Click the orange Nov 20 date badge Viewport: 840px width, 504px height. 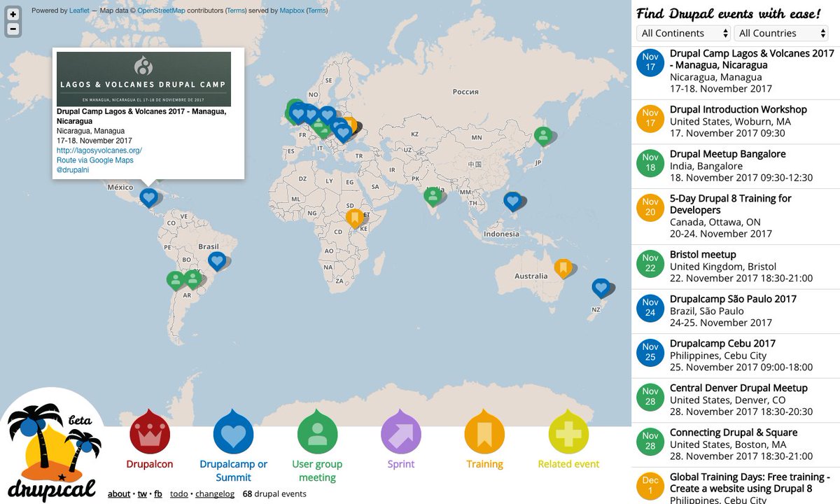pos(650,207)
